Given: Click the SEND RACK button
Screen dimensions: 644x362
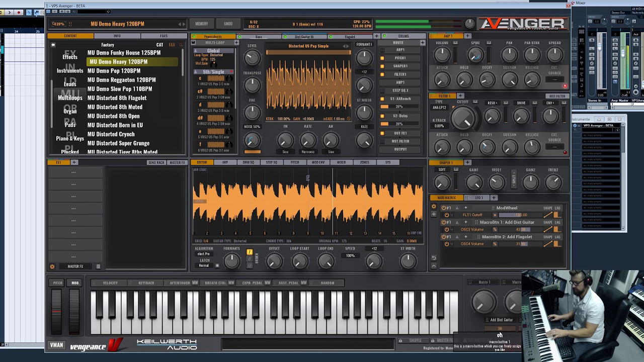Looking at the screenshot, I should tap(156, 162).
